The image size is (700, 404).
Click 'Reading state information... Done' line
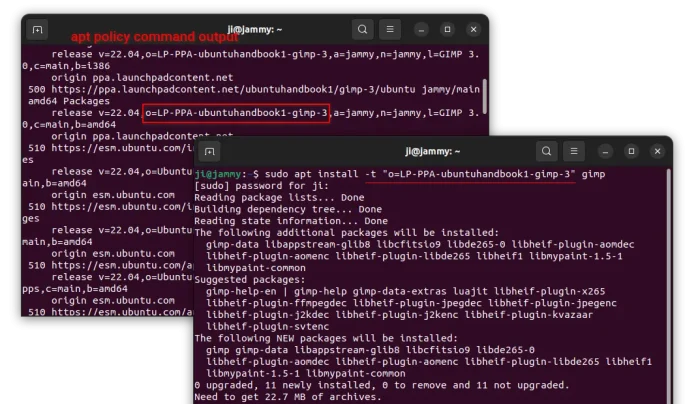pyautogui.click(x=291, y=221)
